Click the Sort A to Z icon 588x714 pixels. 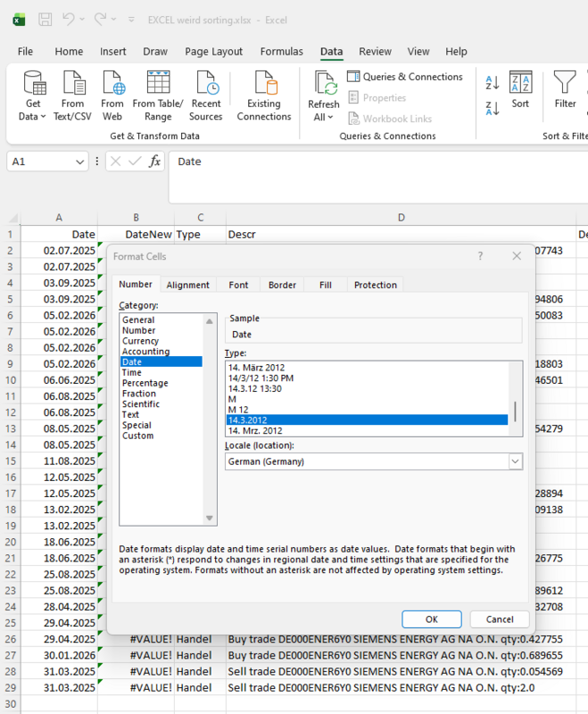492,84
